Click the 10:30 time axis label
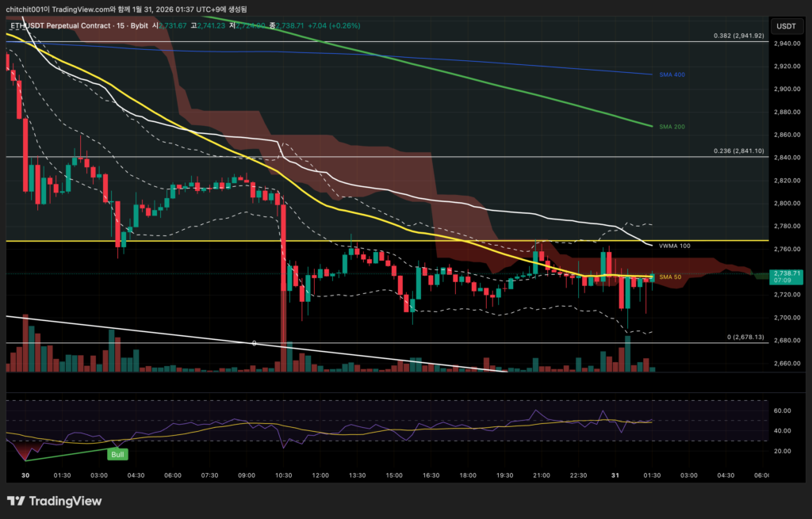812x519 pixels. pyautogui.click(x=284, y=475)
